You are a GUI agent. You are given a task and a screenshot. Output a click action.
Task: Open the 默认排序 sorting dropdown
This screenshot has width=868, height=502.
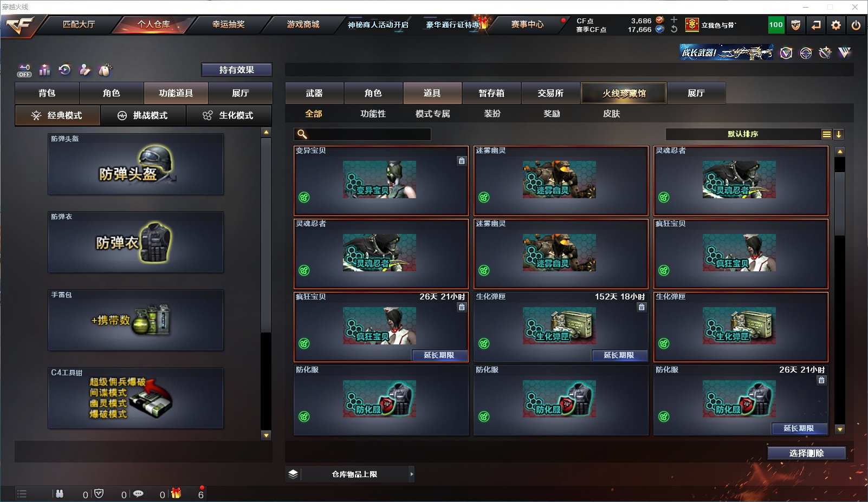743,134
